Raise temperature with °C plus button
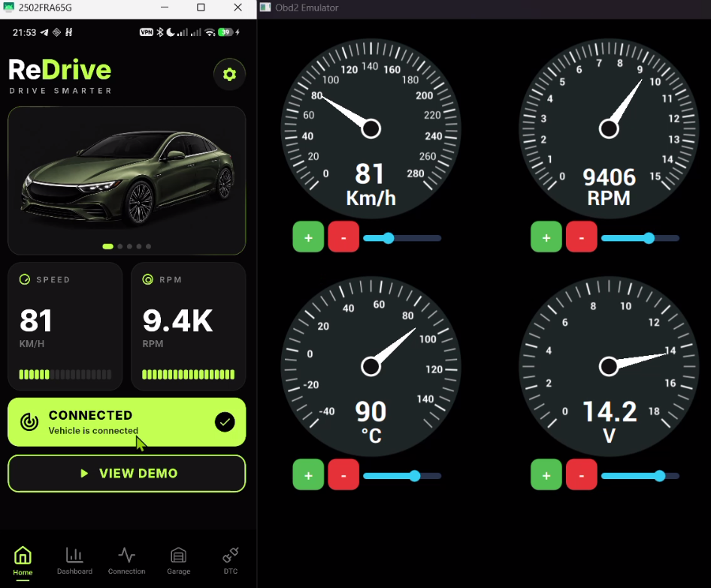The width and height of the screenshot is (711, 588). point(308,475)
